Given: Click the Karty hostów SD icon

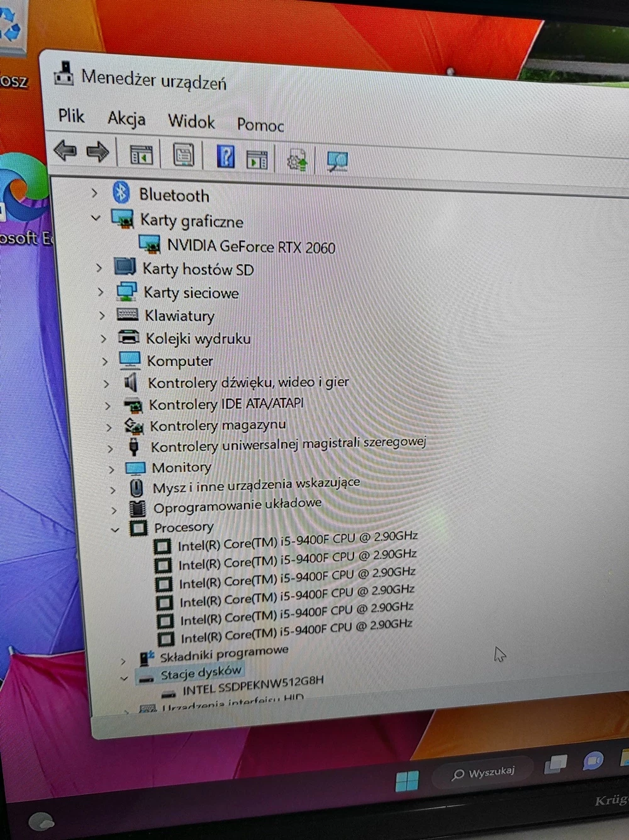Looking at the screenshot, I should (125, 267).
